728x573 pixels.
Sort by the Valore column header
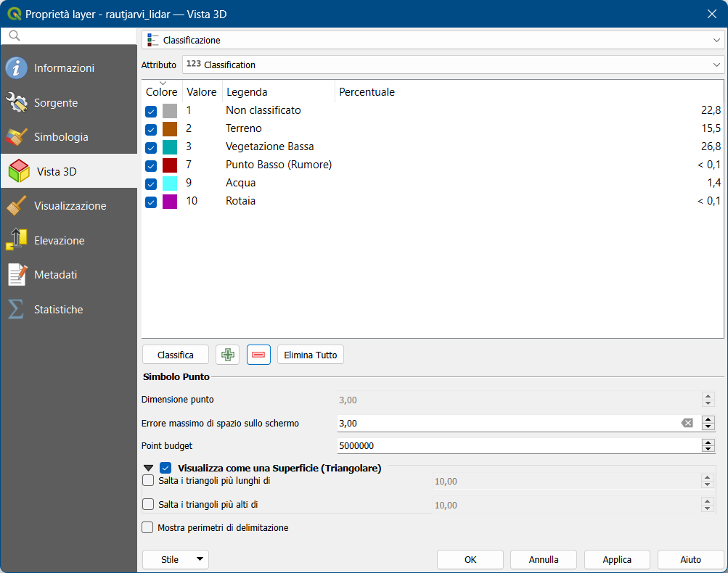[x=202, y=92]
